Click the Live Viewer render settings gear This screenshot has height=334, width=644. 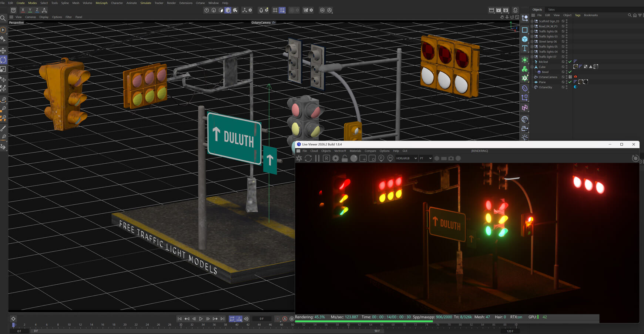pos(335,158)
